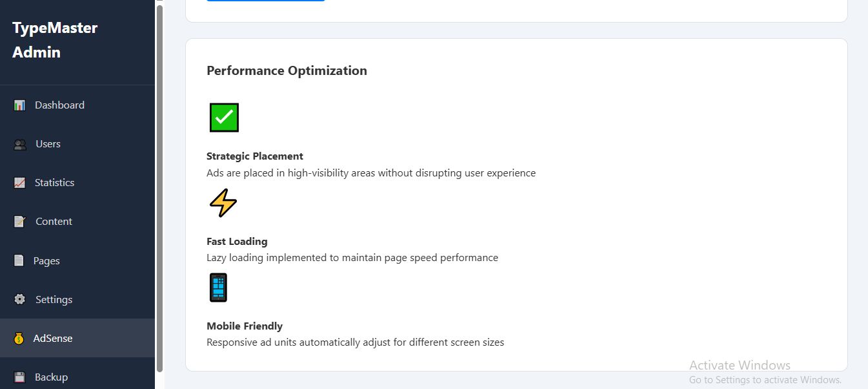Screen dimensions: 868x389
Task: Select the Backup sidebar item
Action: pos(51,377)
